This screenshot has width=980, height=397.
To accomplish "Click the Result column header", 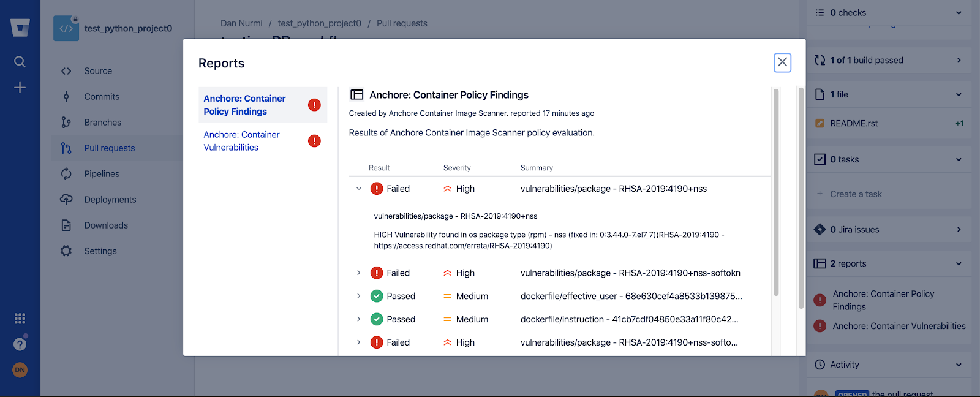I will click(x=379, y=168).
